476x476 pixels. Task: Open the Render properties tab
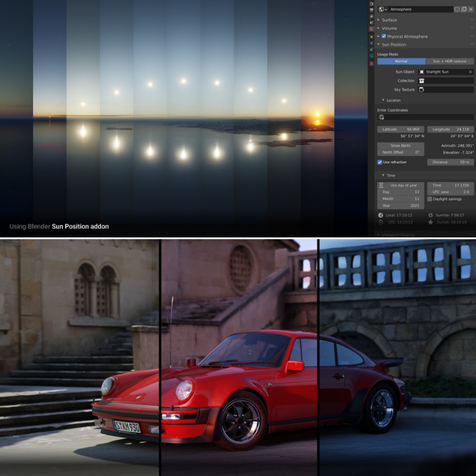[371, 4]
